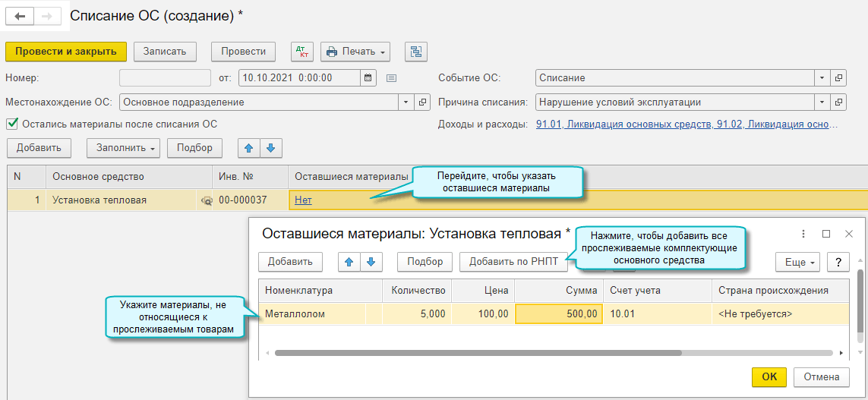The width and height of the screenshot is (868, 400).
Task: Click Добавить по РНПТ button
Action: [x=513, y=262]
